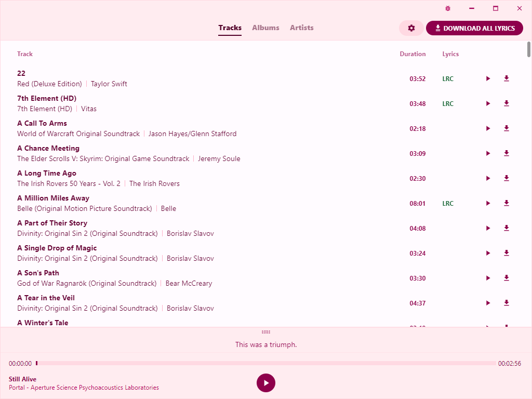Click the LRC label for "22"
The image size is (532, 399).
pyautogui.click(x=448, y=79)
